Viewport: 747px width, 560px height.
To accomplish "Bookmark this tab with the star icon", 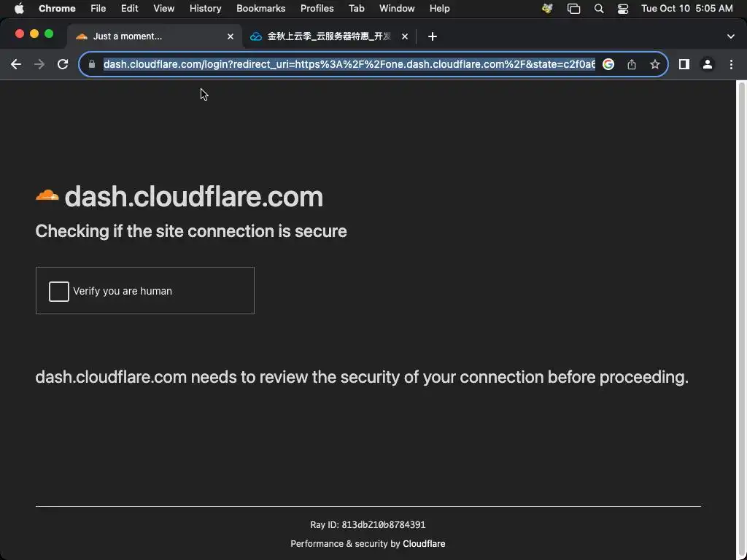I will (x=655, y=64).
